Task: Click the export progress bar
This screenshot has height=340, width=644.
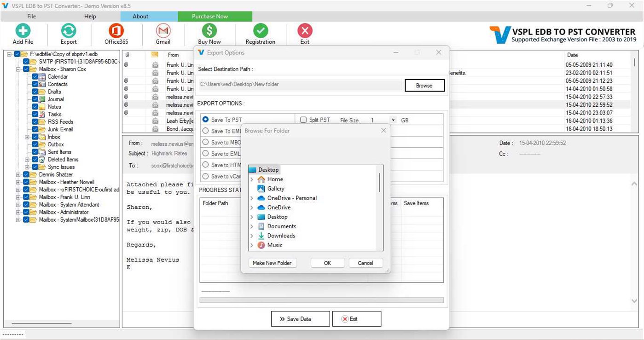Action: click(321, 300)
